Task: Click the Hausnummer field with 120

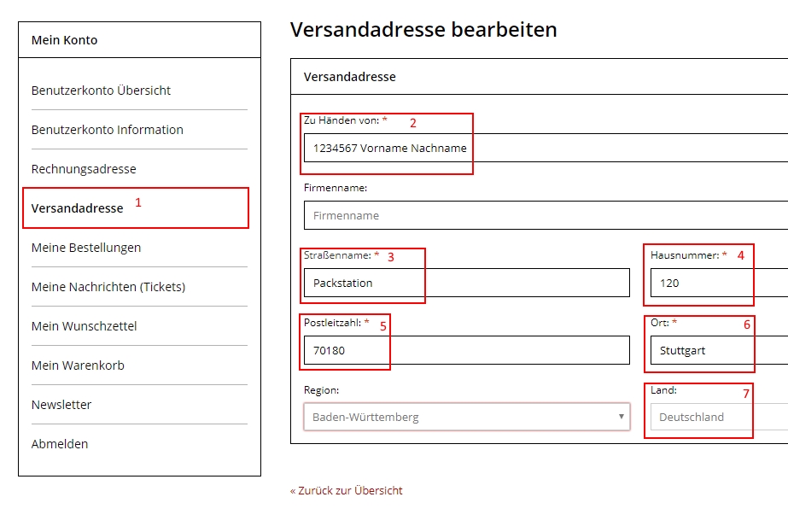Action: pyautogui.click(x=719, y=283)
